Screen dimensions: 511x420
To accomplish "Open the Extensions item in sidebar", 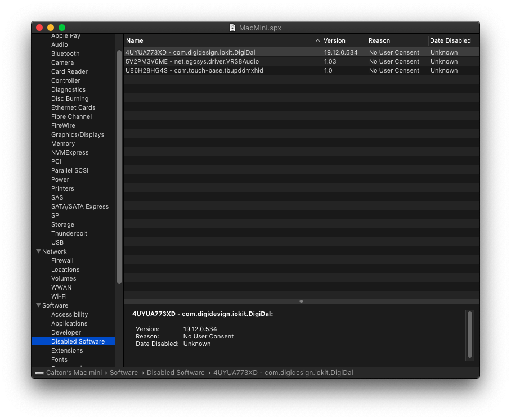I will [x=67, y=350].
